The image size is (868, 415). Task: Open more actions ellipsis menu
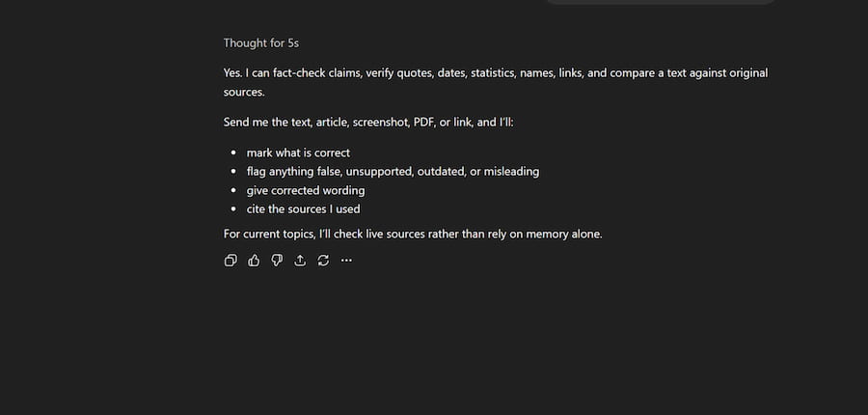coord(347,261)
